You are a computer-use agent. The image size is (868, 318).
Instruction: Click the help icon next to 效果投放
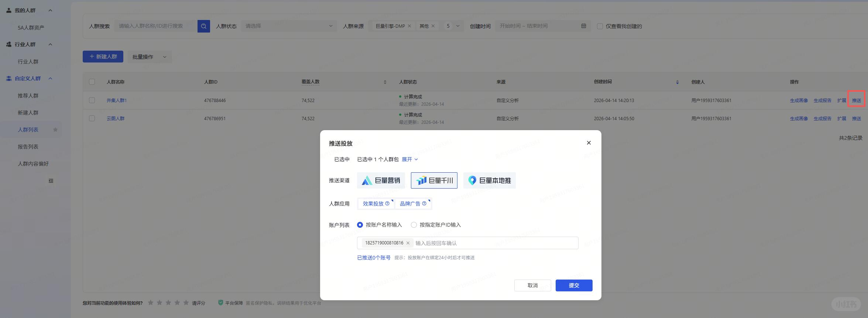(387, 203)
